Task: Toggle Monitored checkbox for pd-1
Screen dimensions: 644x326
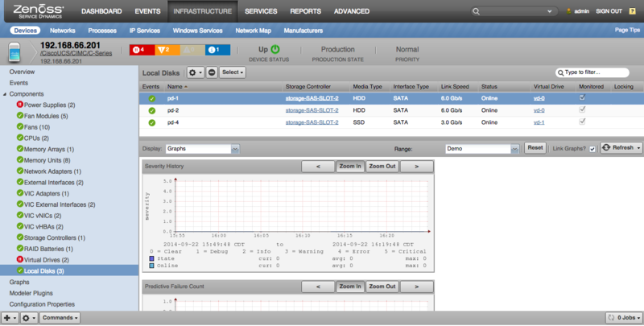Action: tap(582, 97)
